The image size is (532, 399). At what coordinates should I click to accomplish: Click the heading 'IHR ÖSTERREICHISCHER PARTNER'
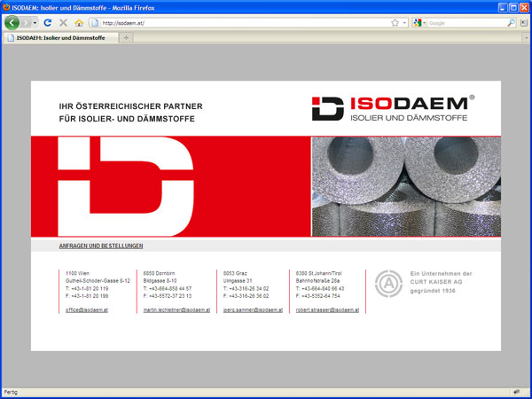coord(130,106)
